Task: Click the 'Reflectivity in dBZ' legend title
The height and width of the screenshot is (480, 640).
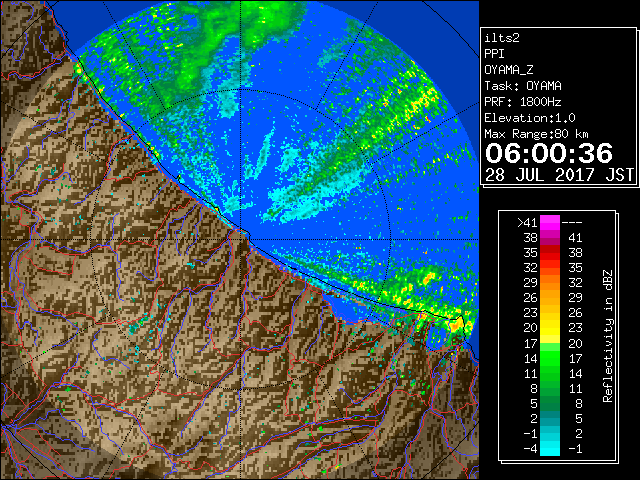Action: point(608,336)
